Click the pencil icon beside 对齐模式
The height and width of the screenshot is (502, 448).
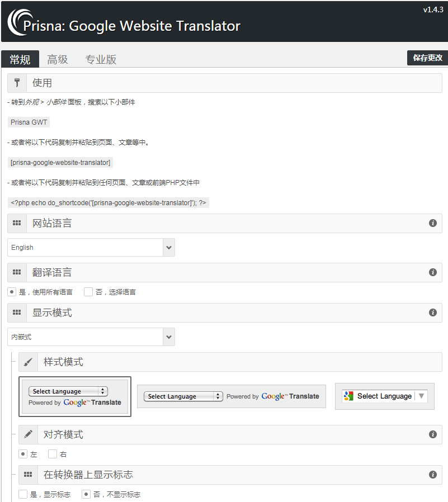tap(28, 434)
